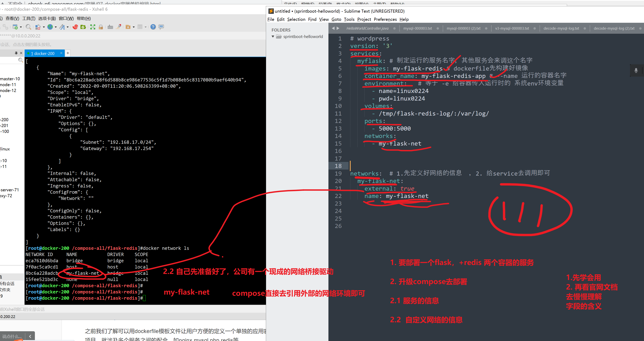
Task: Click the microphone icon on right edge
Action: pyautogui.click(x=636, y=71)
